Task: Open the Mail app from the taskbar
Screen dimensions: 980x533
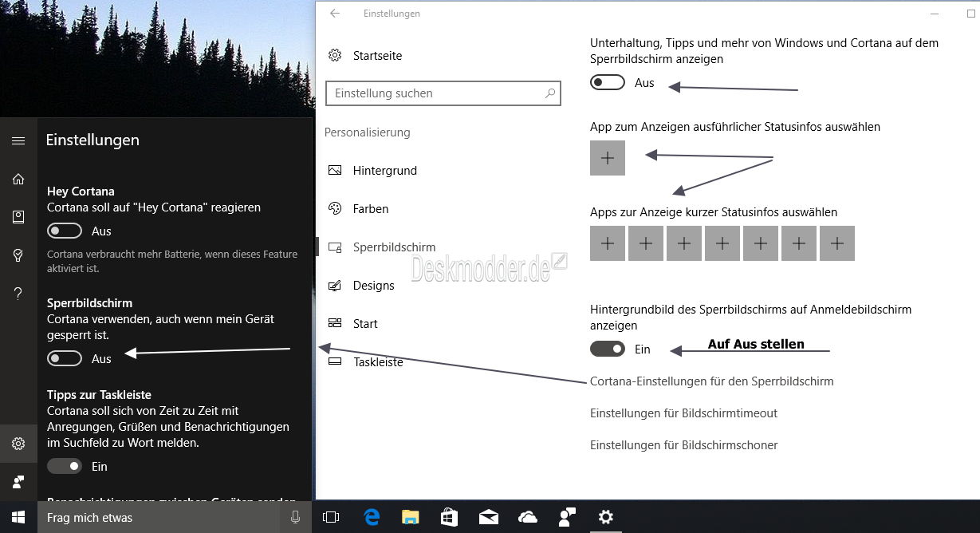Action: click(489, 517)
